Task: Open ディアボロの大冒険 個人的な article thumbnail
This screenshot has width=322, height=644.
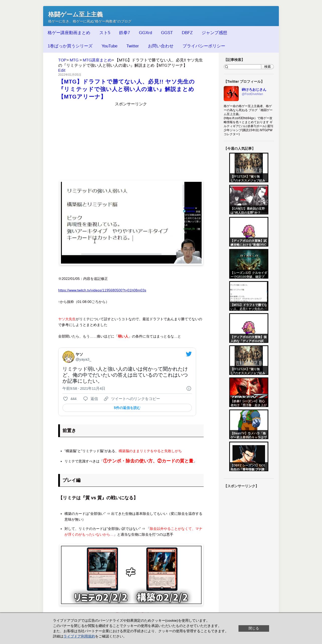Action: 249,328
